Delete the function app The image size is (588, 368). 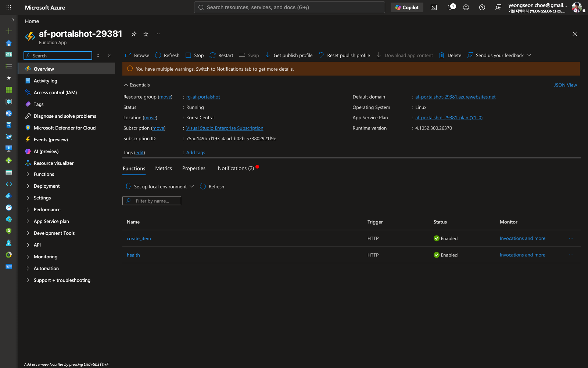tap(450, 56)
